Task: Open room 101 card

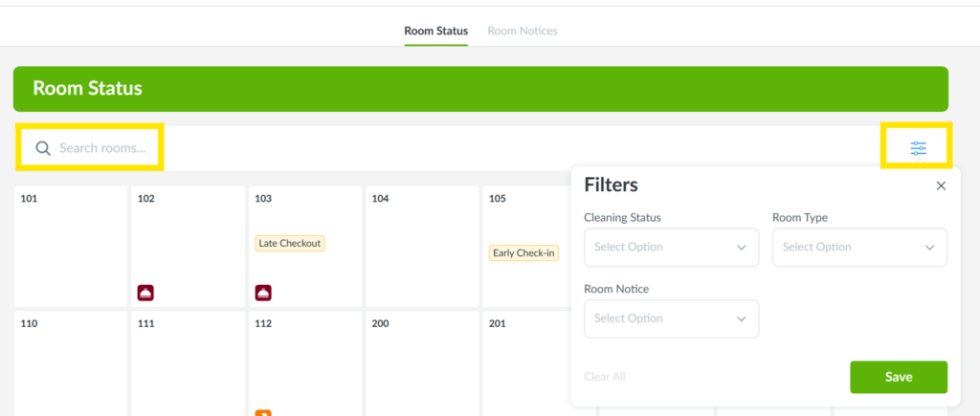Action: 71,246
